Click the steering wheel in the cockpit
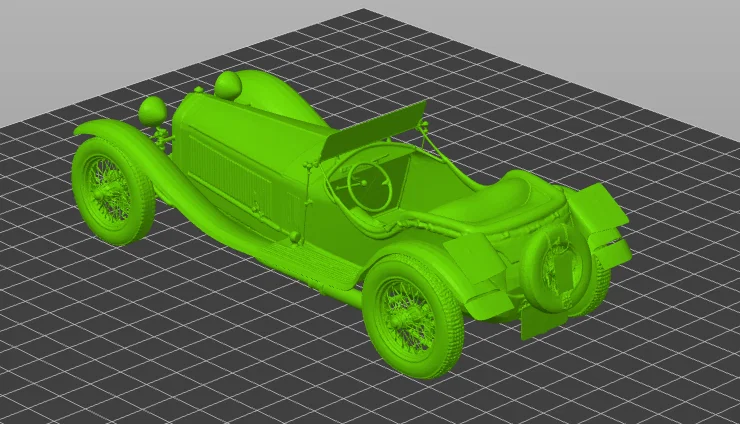The height and width of the screenshot is (424, 740). [x=369, y=186]
